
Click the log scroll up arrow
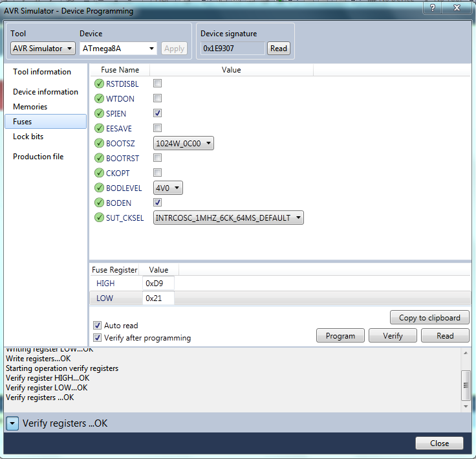466,353
